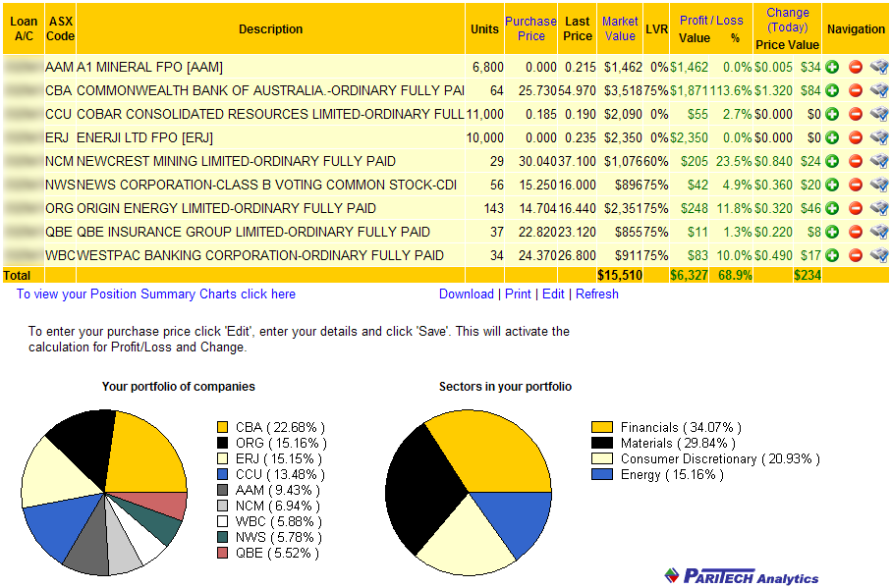
Task: Click the Navigation column header
Action: coord(856,28)
